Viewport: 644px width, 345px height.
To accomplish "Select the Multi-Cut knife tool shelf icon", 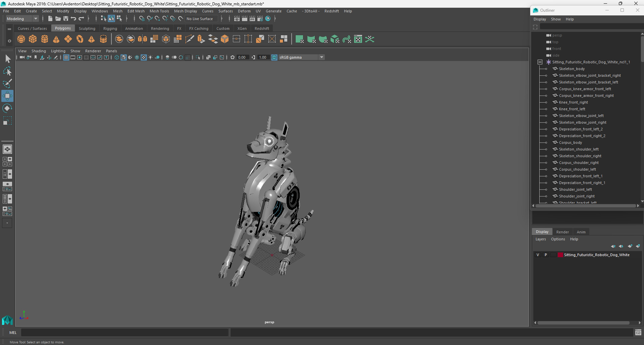I will click(x=190, y=39).
